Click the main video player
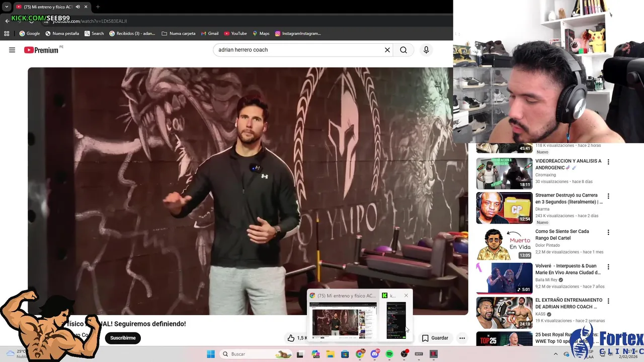 pyautogui.click(x=248, y=191)
